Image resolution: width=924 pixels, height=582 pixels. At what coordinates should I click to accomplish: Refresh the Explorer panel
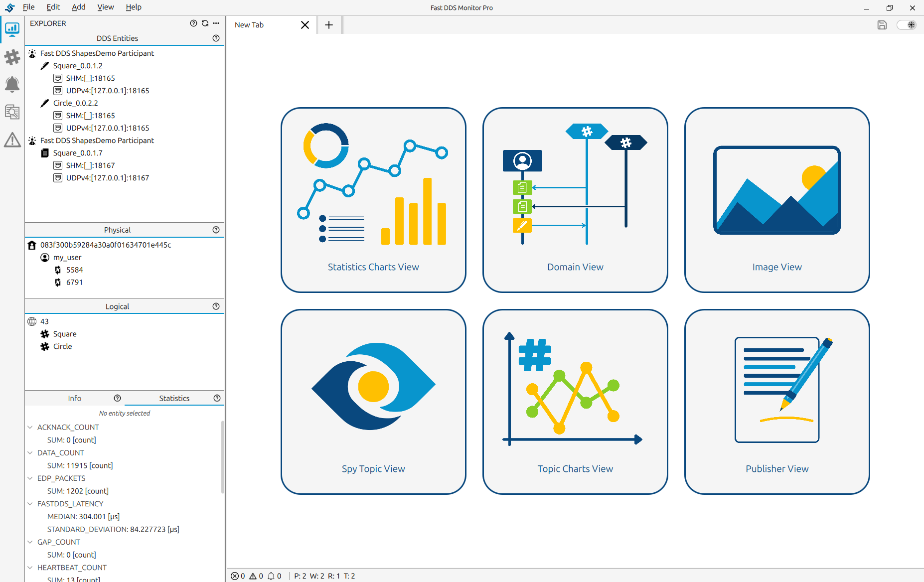point(205,23)
